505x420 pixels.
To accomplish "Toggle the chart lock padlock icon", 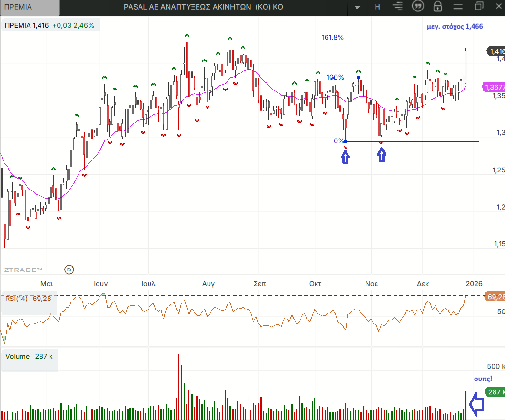I will pos(438,7).
